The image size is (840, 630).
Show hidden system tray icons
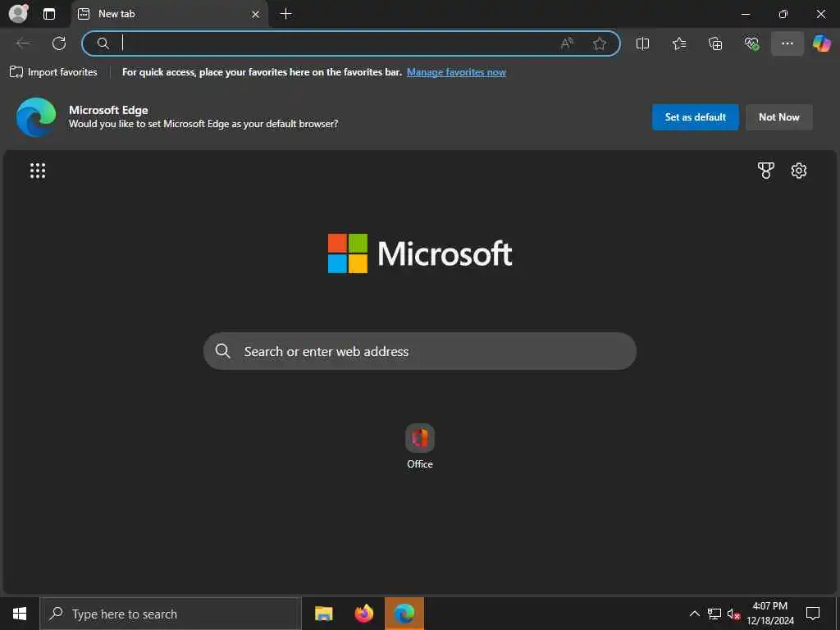tap(694, 614)
